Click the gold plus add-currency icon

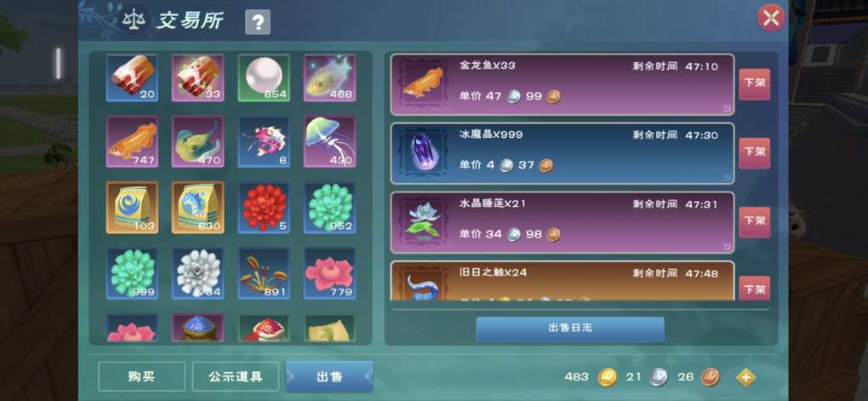(x=745, y=378)
